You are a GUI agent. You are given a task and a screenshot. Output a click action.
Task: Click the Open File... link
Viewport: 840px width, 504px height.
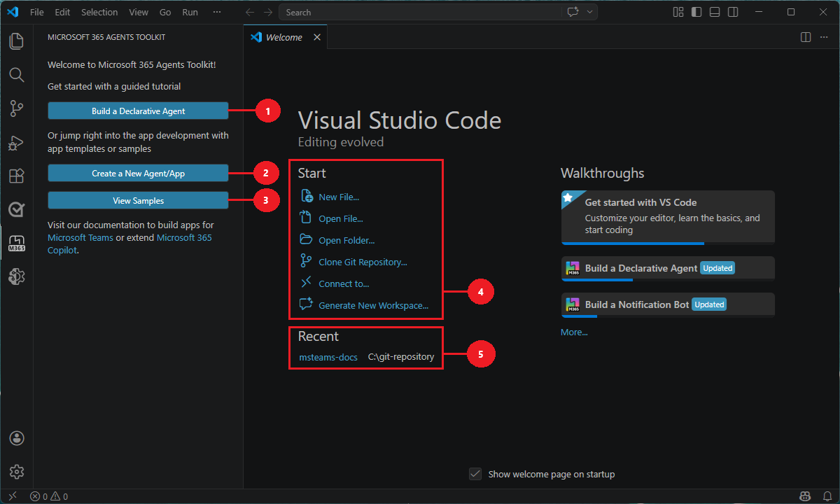[341, 218]
